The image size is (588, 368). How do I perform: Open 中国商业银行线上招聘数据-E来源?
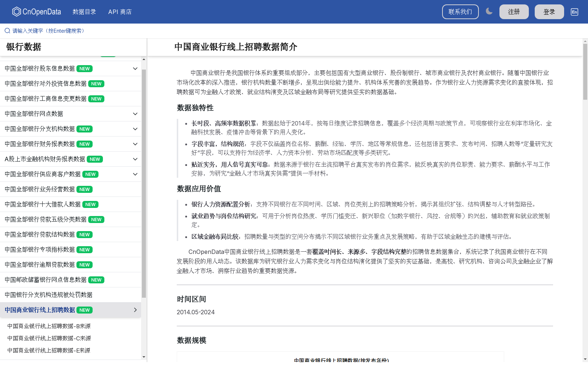[49, 350]
